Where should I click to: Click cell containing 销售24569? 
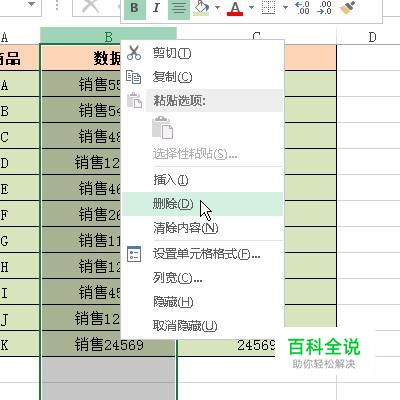[108, 345]
